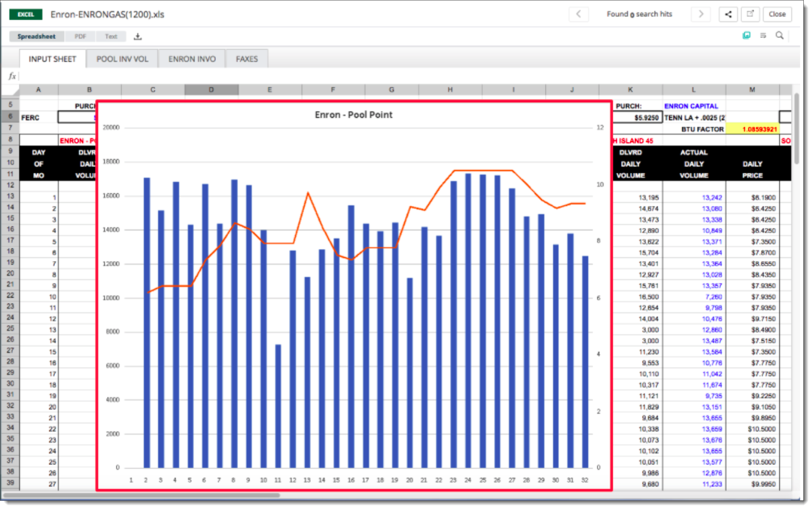Select the $8.1900 daily price cell

(752, 197)
